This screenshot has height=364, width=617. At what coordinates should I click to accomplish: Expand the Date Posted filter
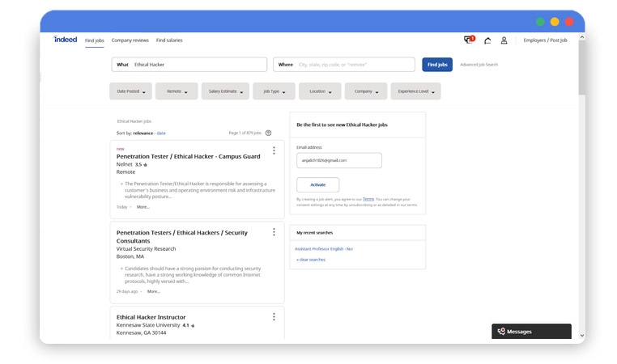(130, 91)
